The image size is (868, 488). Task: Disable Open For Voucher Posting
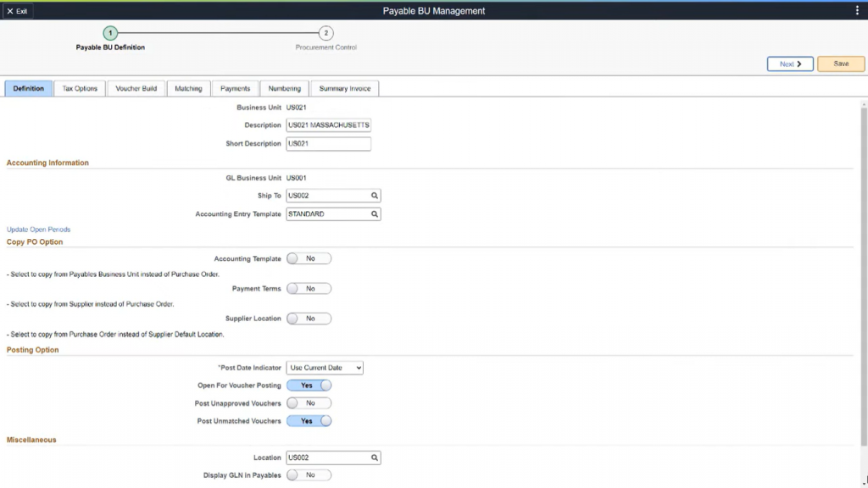click(x=309, y=385)
